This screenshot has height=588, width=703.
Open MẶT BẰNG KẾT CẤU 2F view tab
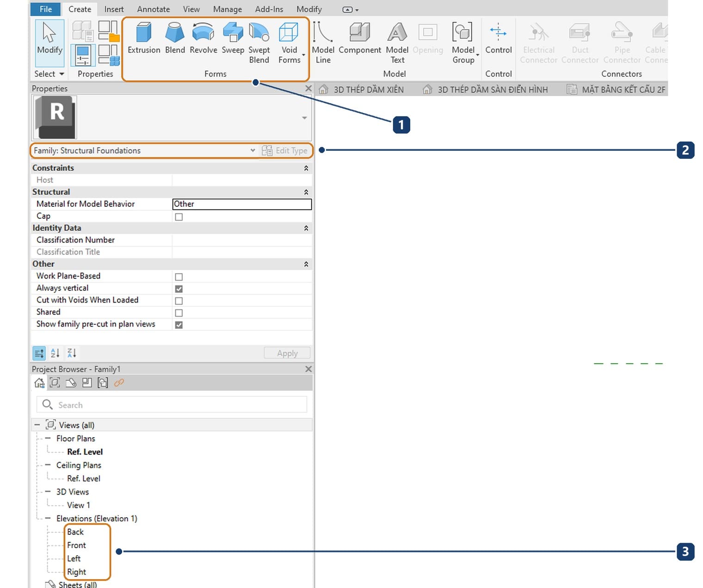click(616, 89)
